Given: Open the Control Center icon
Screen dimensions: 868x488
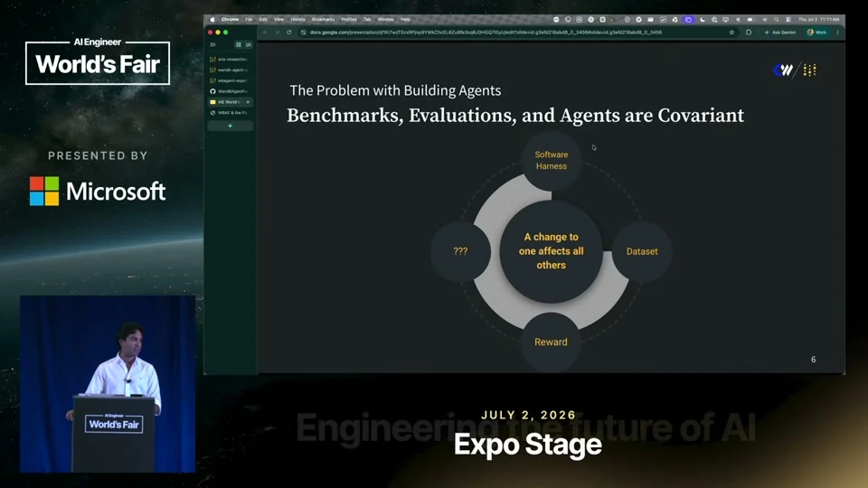Looking at the screenshot, I should 788,19.
